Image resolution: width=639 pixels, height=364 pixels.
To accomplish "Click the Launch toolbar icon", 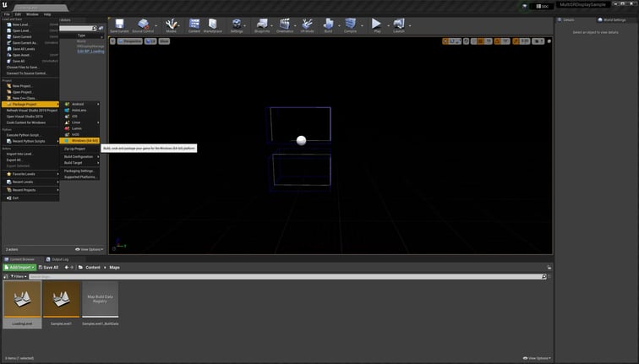I will [x=399, y=25].
